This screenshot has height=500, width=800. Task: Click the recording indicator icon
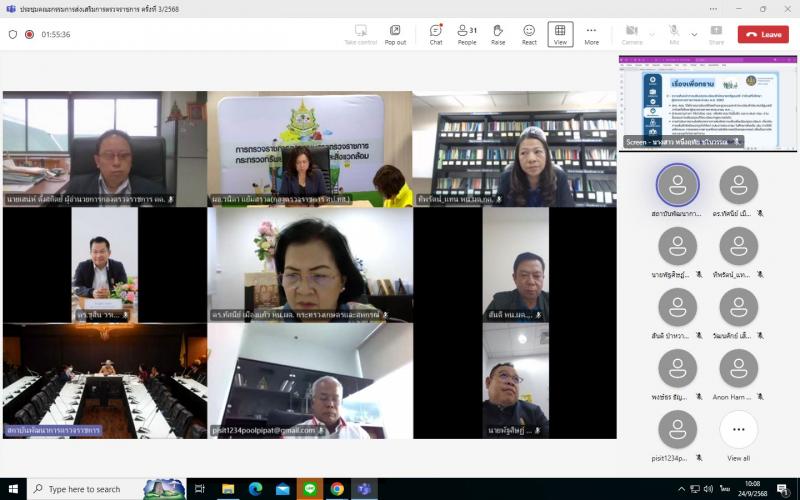(x=30, y=34)
